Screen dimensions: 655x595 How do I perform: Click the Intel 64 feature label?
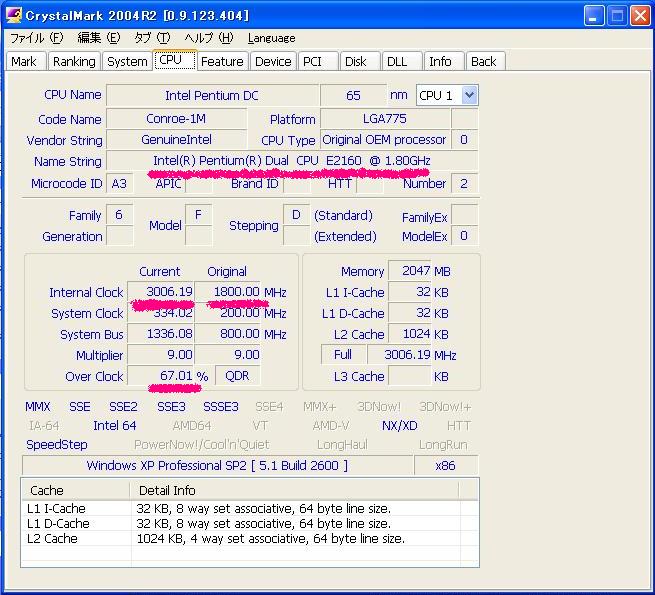115,425
